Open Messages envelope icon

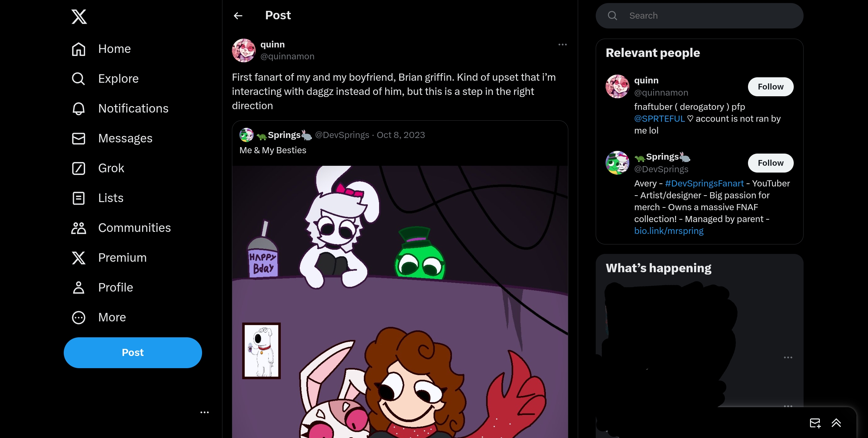point(79,138)
